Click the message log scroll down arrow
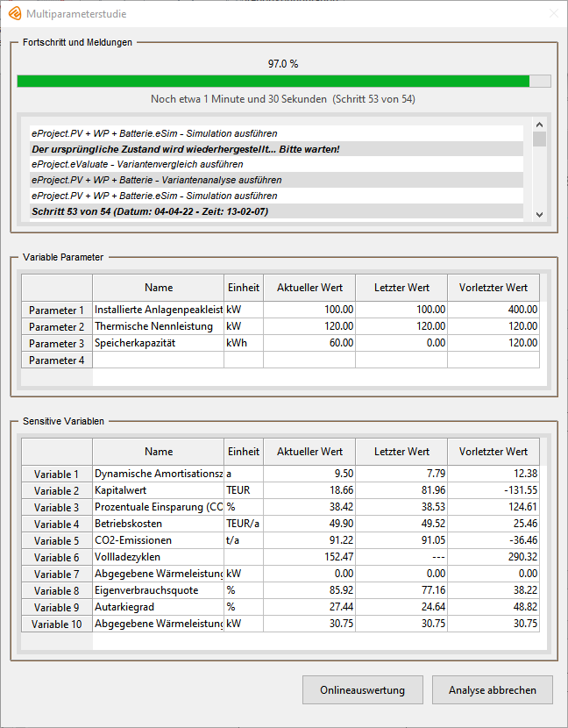 click(539, 215)
